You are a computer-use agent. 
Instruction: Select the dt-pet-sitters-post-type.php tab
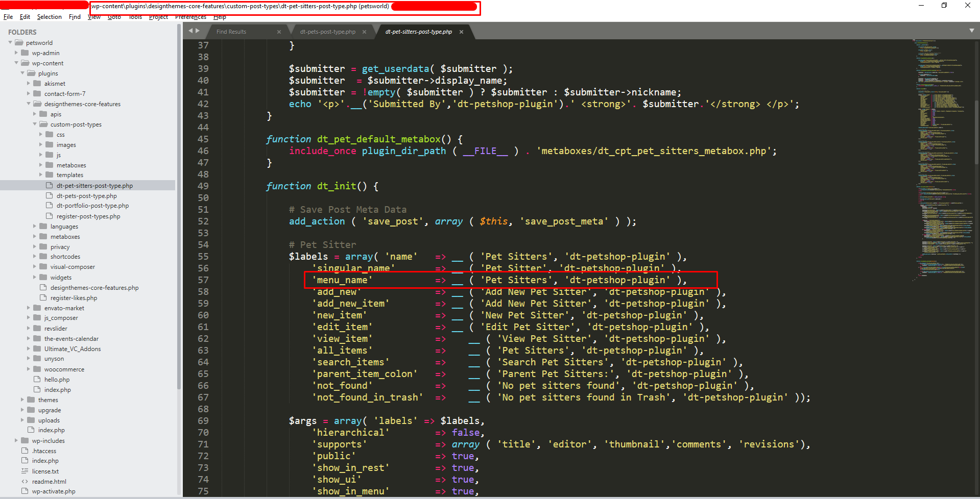[x=419, y=32]
